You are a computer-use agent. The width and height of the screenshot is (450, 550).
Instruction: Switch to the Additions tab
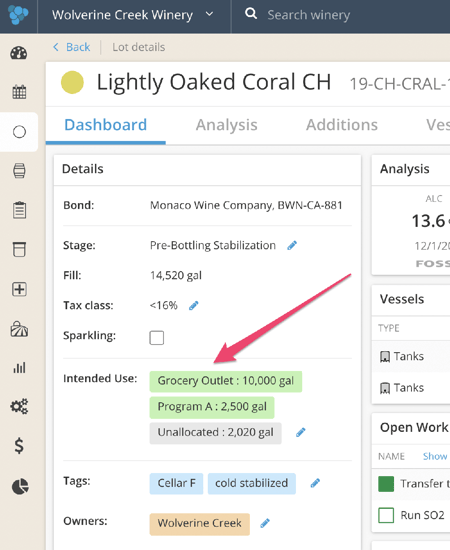point(342,125)
